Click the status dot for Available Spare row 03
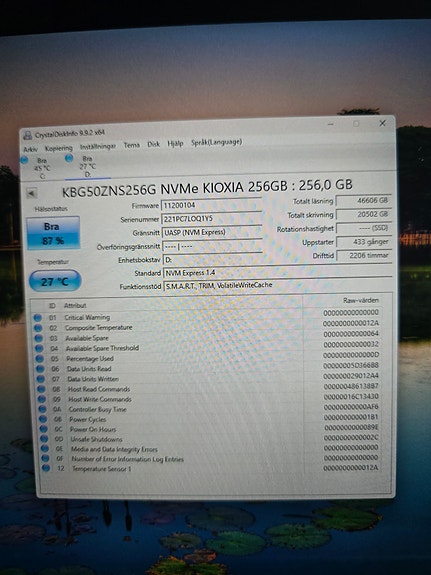The width and height of the screenshot is (431, 575). (39, 338)
